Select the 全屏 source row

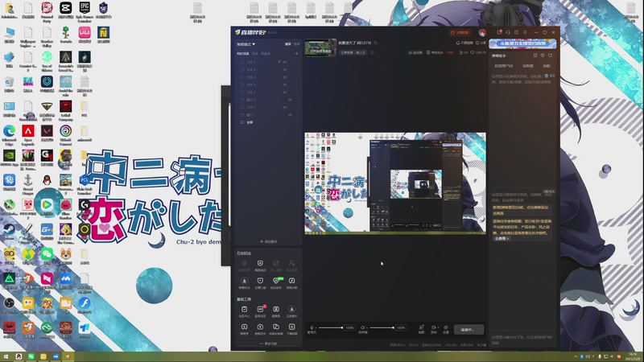tap(268, 122)
